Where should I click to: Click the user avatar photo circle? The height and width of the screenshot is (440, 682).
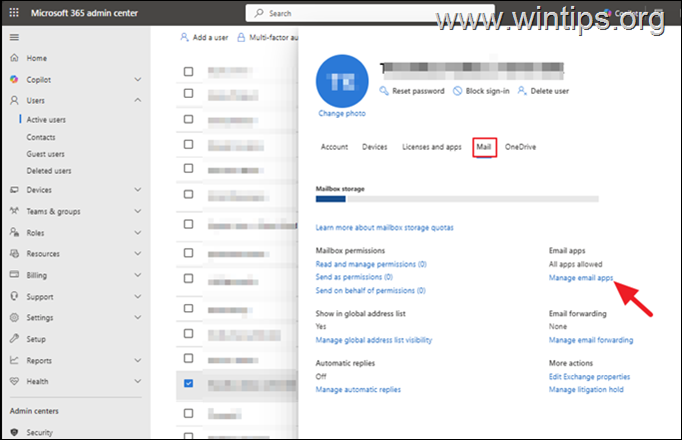[x=342, y=81]
